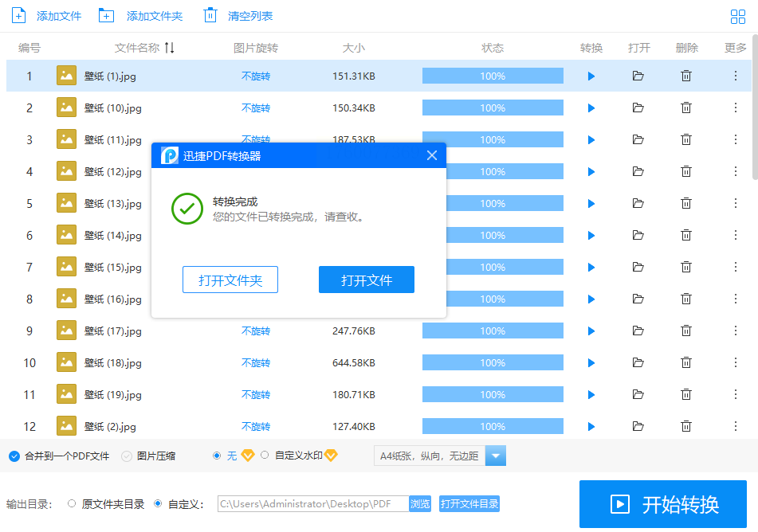Click progress bar of 壁纸 (18).jpg

point(493,363)
